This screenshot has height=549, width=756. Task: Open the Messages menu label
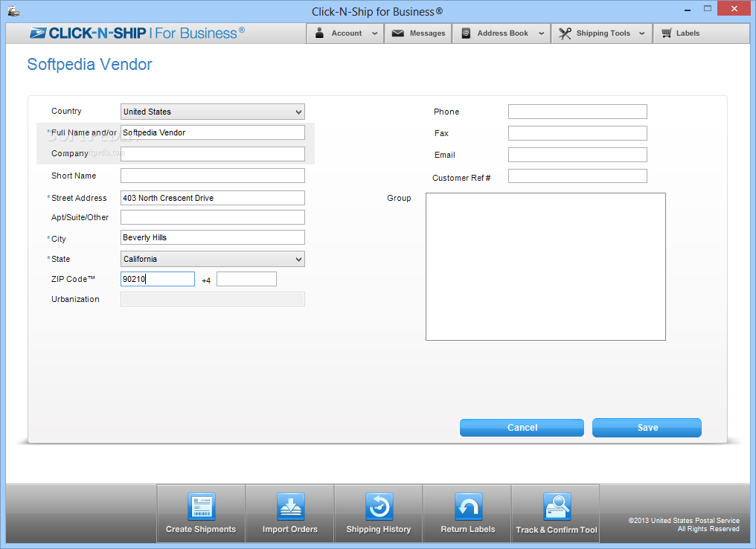click(427, 33)
